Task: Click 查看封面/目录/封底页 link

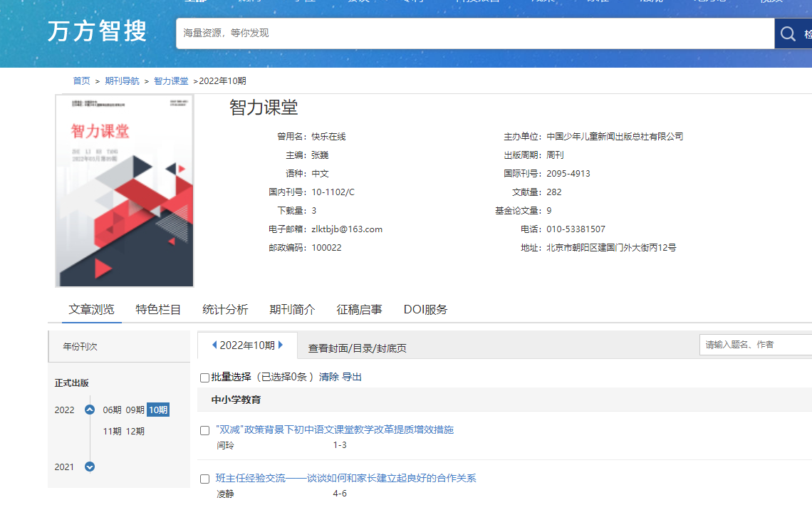Action: tap(357, 348)
